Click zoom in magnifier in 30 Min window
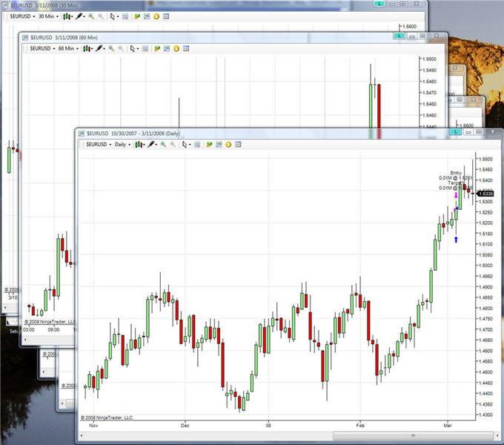 91,16
